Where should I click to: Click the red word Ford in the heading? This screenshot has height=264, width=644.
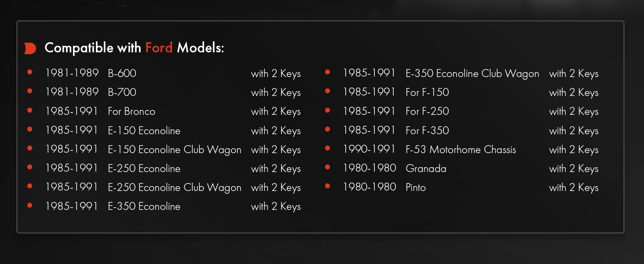coord(159,48)
